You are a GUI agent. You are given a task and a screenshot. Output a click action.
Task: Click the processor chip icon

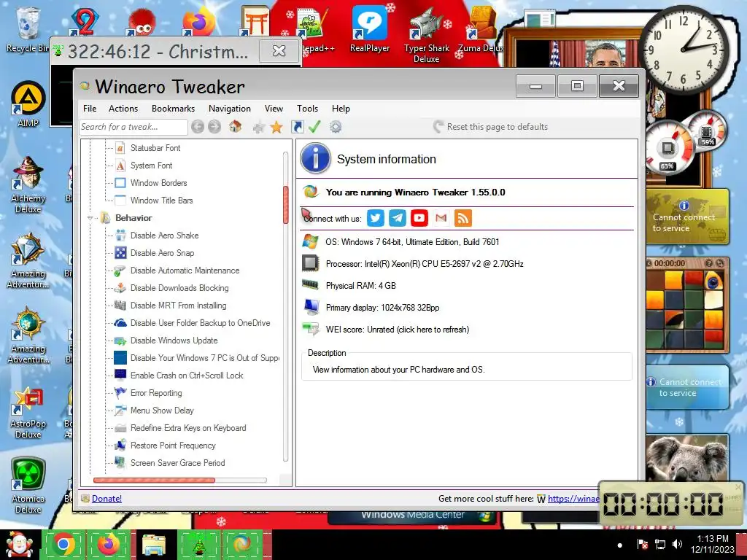pyautogui.click(x=311, y=263)
